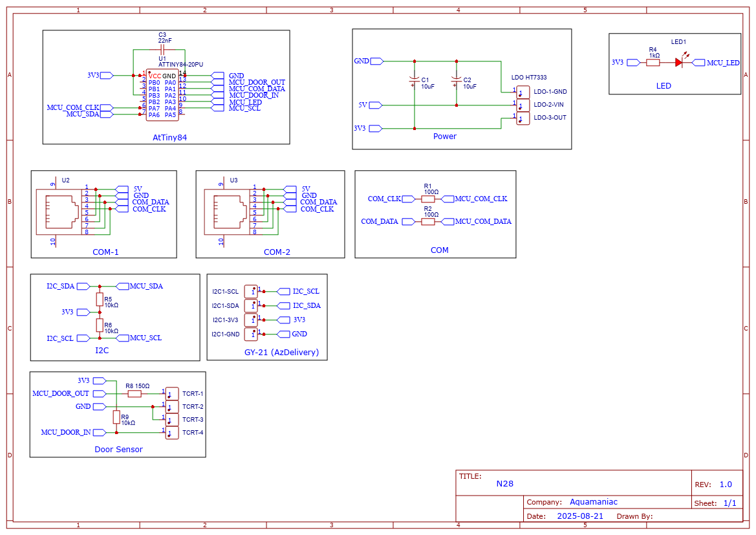756x535 pixels.
Task: Select the ATTINY84-20PU chip U1
Action: (x=162, y=95)
